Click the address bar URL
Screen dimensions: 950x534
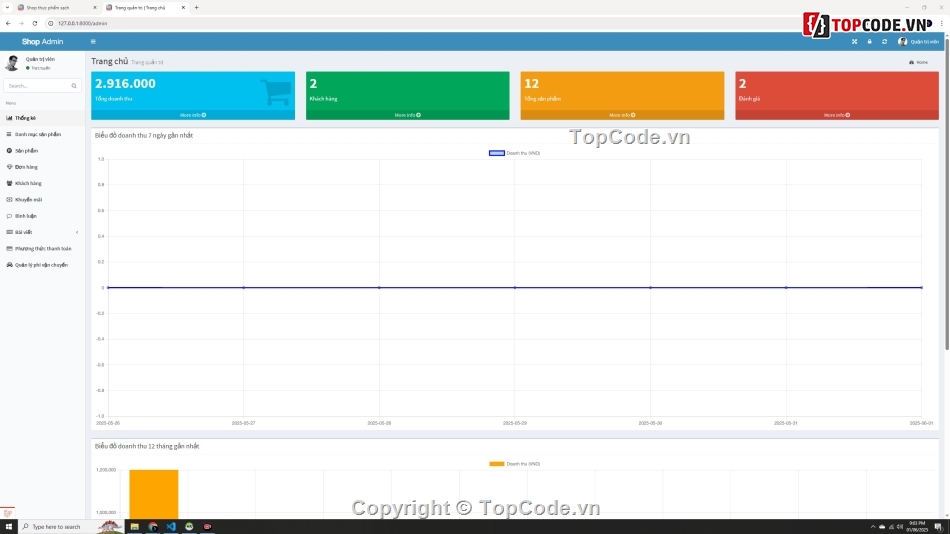[83, 24]
